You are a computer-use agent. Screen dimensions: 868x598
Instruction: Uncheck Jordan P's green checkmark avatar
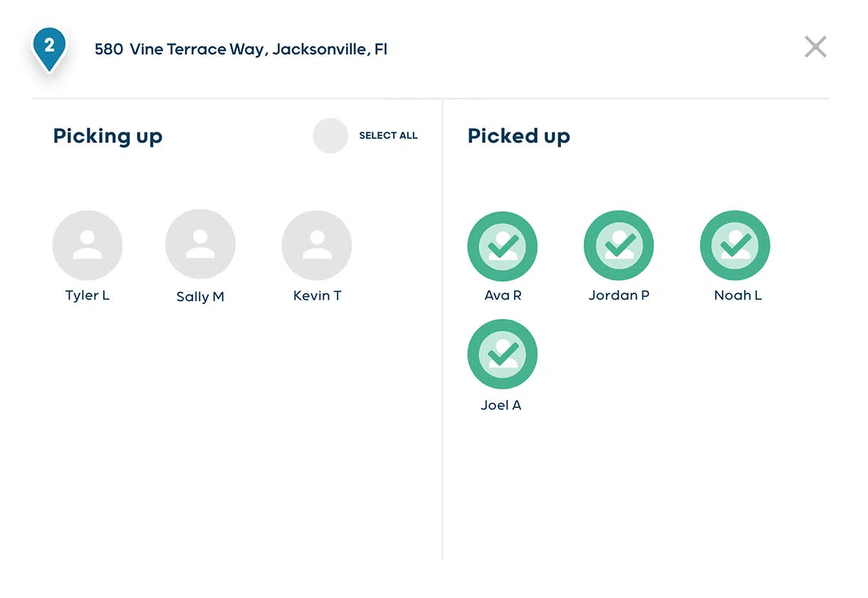(x=619, y=246)
